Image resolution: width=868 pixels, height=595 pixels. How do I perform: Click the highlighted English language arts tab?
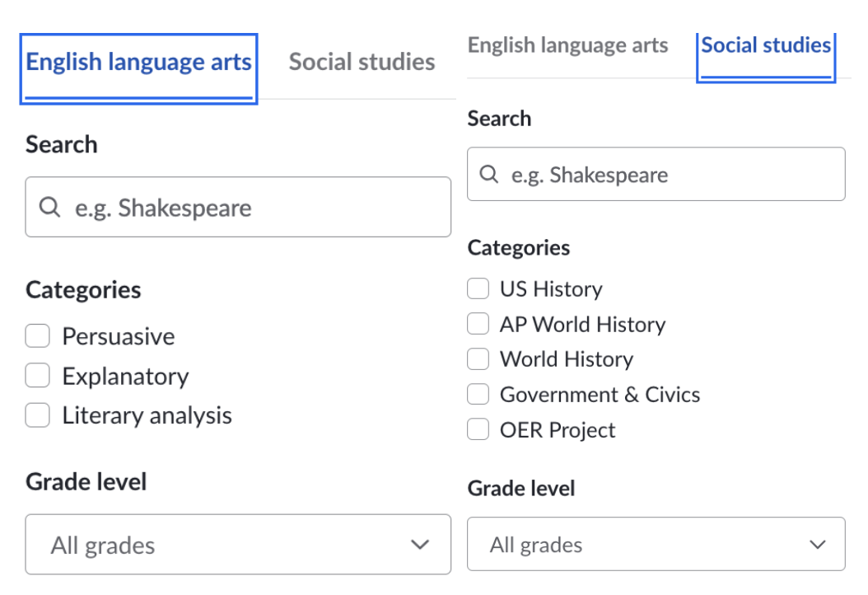tap(138, 61)
